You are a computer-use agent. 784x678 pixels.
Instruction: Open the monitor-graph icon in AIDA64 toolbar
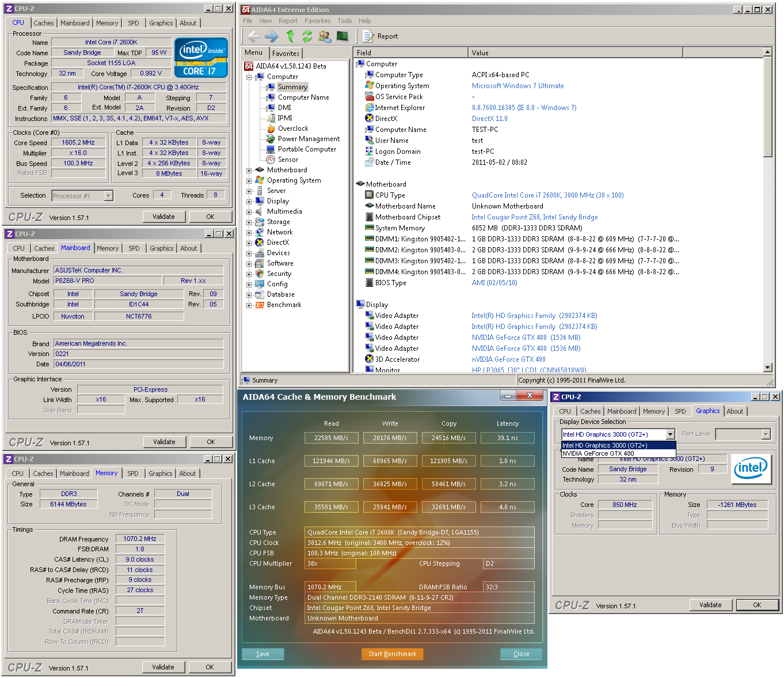(x=342, y=36)
